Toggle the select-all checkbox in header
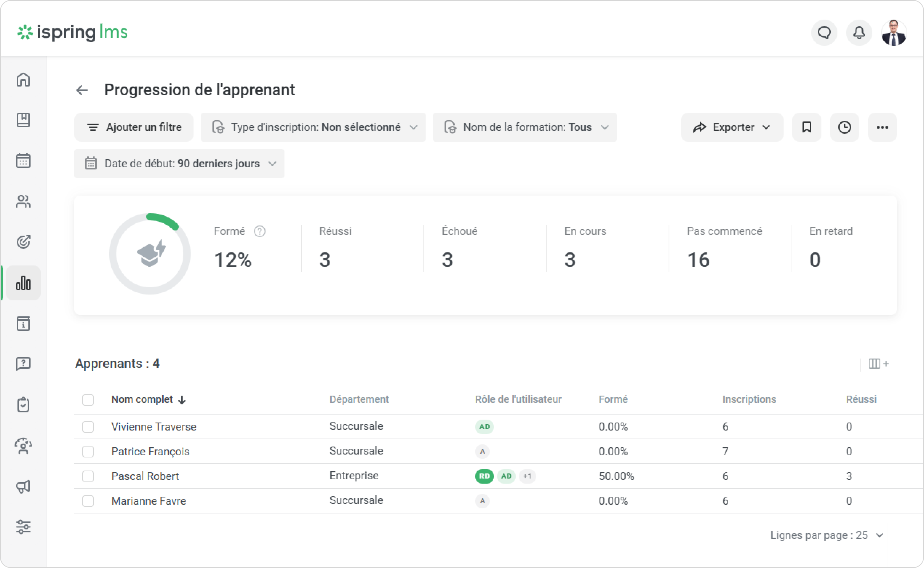The height and width of the screenshot is (568, 924). point(88,400)
